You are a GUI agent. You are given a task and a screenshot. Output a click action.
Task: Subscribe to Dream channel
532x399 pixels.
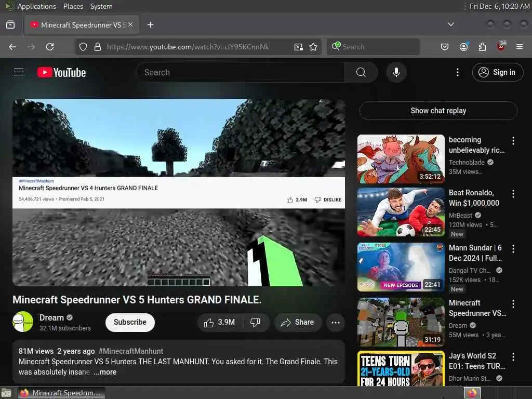tap(130, 322)
